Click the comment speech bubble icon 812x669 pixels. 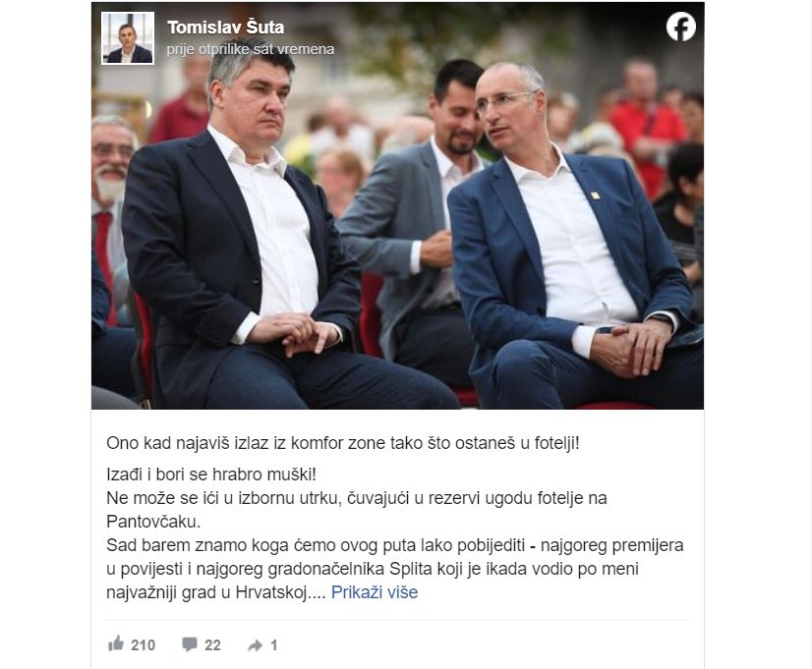(190, 644)
